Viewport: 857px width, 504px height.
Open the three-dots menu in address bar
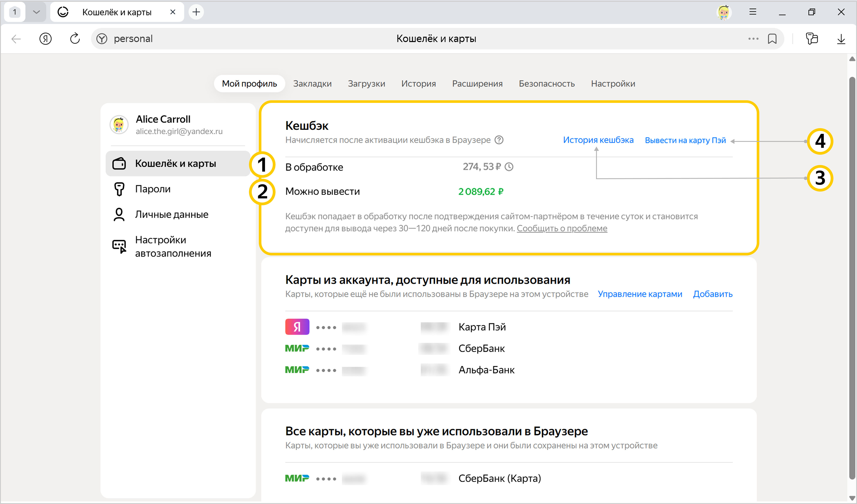753,38
